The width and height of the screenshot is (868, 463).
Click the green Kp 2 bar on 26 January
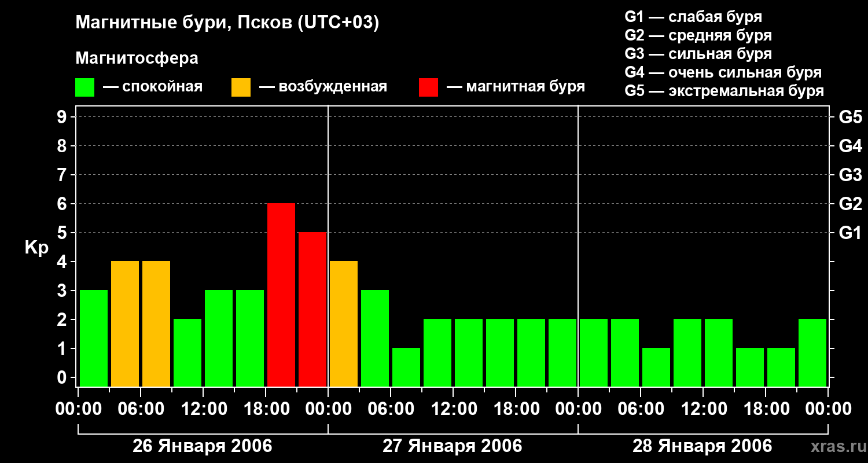click(187, 352)
